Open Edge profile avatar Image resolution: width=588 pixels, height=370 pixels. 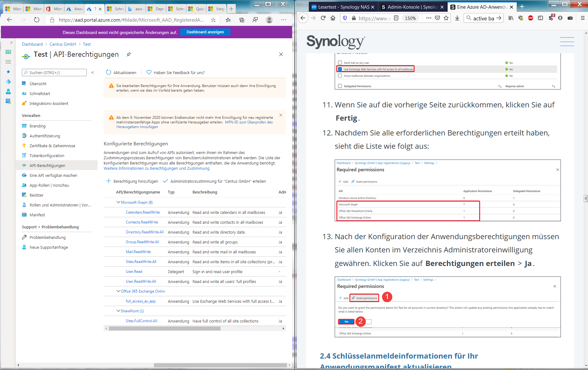pyautogui.click(x=269, y=20)
